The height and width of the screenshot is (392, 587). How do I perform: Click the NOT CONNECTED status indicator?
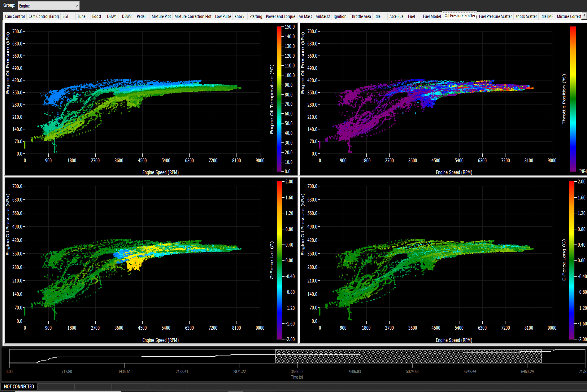pyautogui.click(x=19, y=386)
